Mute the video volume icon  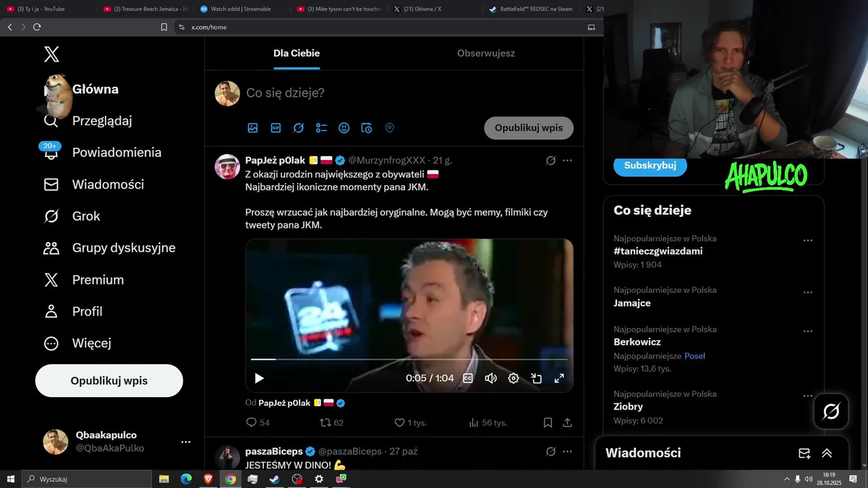491,378
